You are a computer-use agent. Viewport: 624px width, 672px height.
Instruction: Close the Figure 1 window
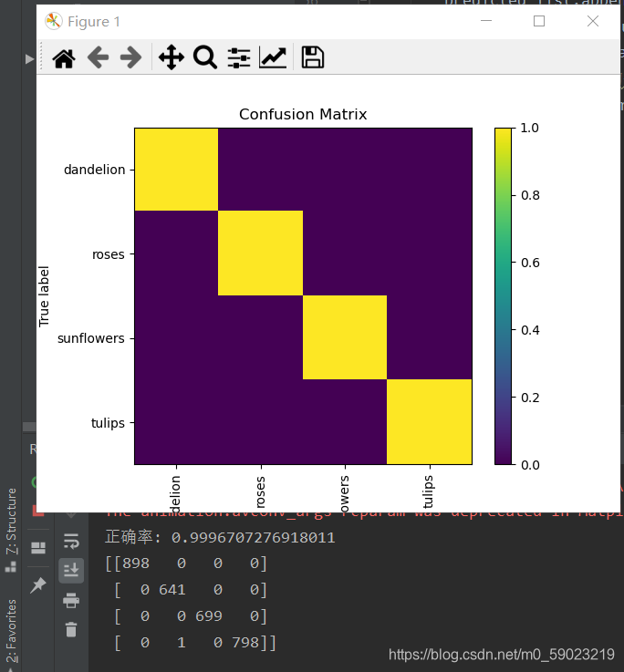coord(593,21)
